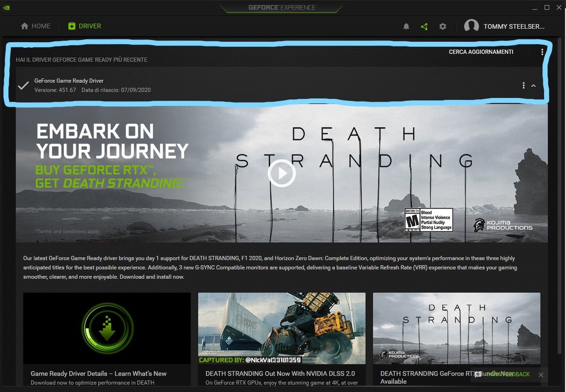Open the notifications bell
The width and height of the screenshot is (566, 392).
coord(406,27)
